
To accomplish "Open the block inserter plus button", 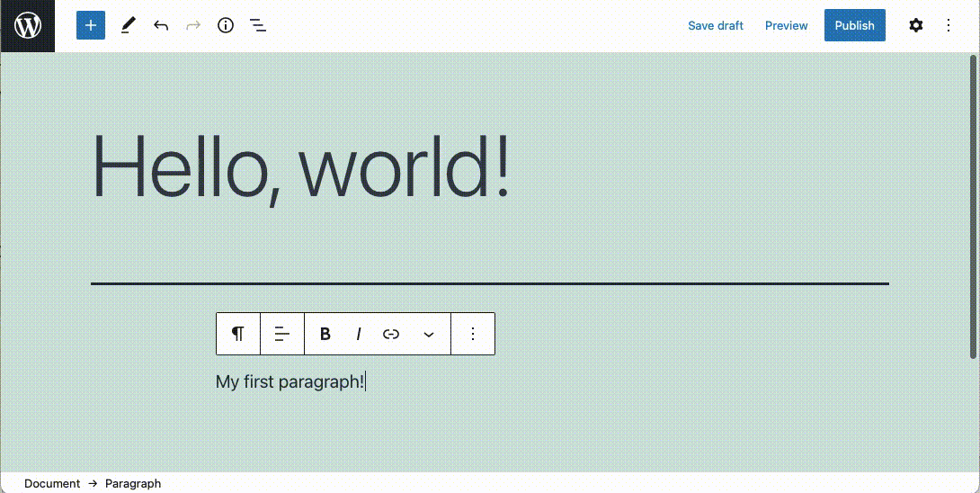I will [91, 26].
